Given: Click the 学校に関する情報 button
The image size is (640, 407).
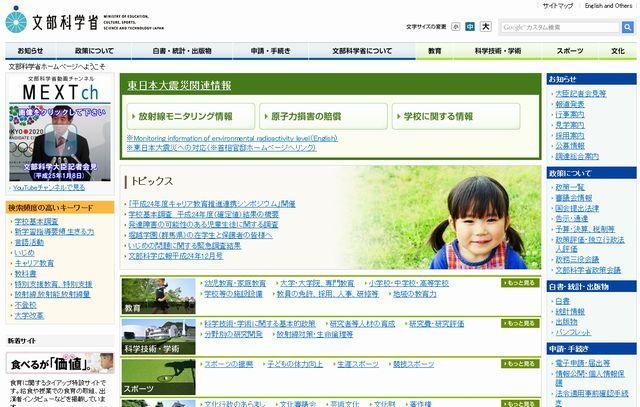Looking at the screenshot, I should pos(456,116).
